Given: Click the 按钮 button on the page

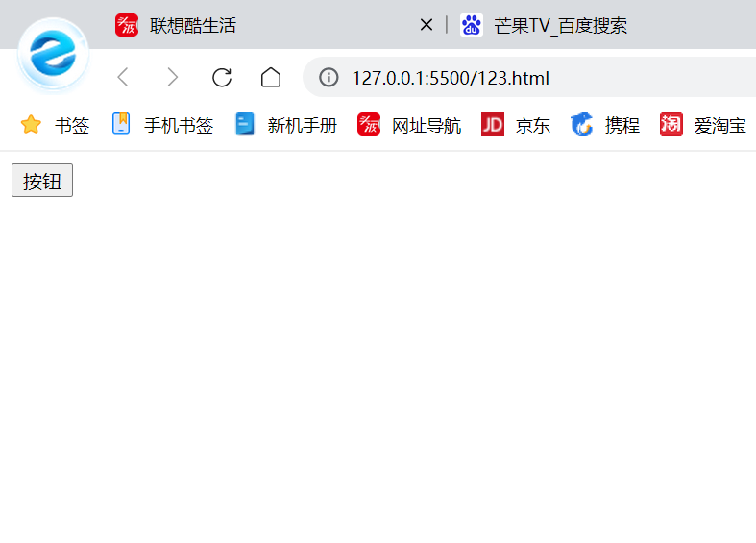Looking at the screenshot, I should (x=42, y=181).
